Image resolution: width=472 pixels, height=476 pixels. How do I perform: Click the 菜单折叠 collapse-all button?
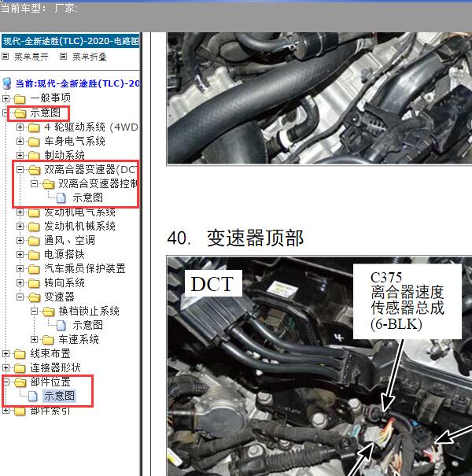pyautogui.click(x=89, y=57)
